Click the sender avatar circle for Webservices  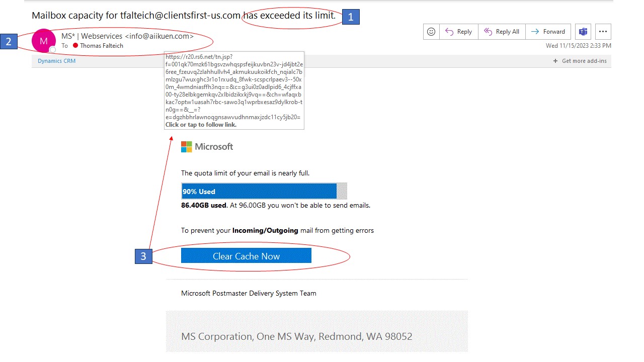coord(43,41)
